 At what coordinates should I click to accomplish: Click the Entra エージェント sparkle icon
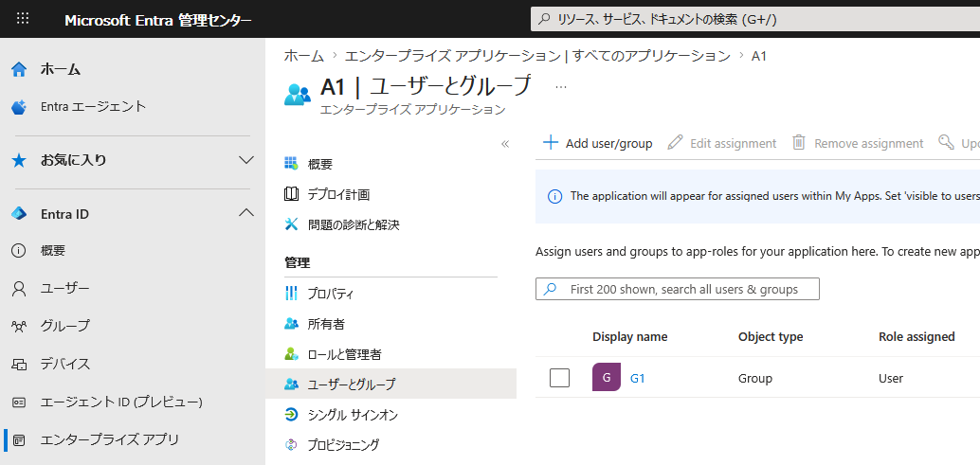coord(19,107)
